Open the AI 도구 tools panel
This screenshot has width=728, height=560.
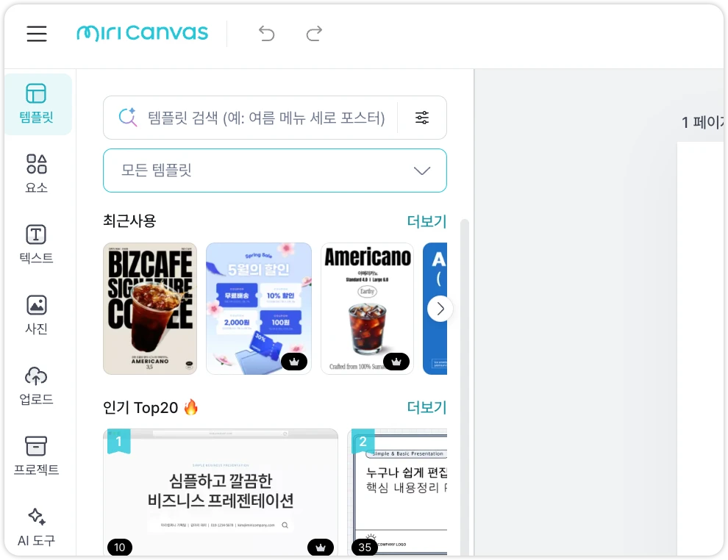tap(37, 526)
